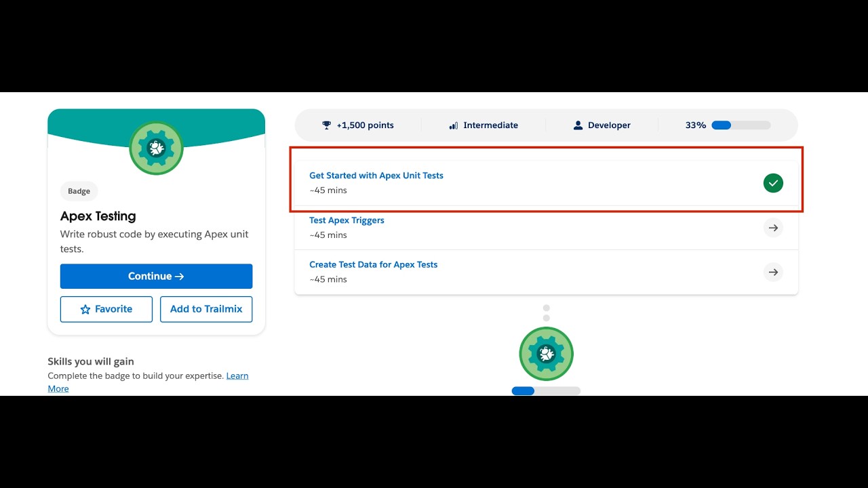
Task: Open Create Test Data for Apex Tests
Action: click(374, 265)
